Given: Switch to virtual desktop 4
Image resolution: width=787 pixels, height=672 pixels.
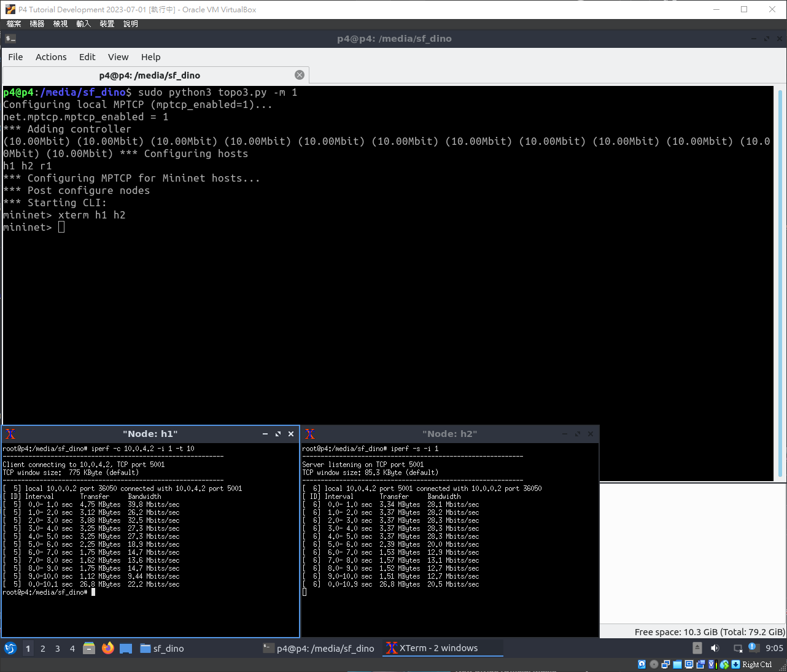Looking at the screenshot, I should 72,648.
